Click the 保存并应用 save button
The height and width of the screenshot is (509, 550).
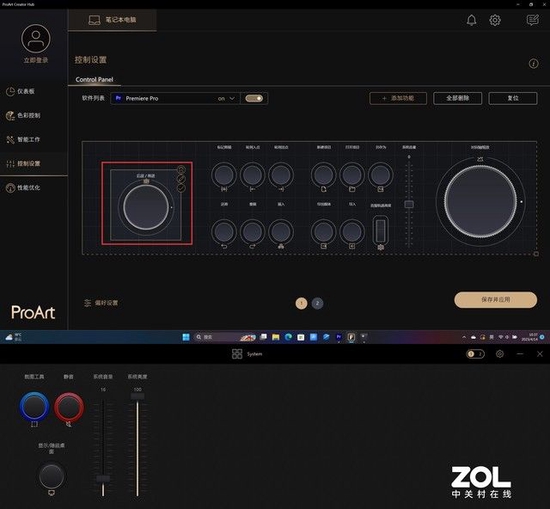tap(495, 300)
